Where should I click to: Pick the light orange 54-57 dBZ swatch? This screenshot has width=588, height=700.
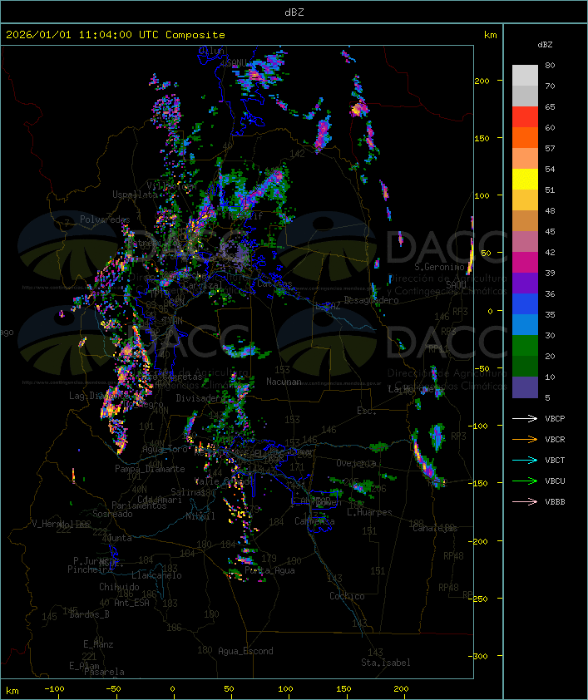tap(525, 159)
